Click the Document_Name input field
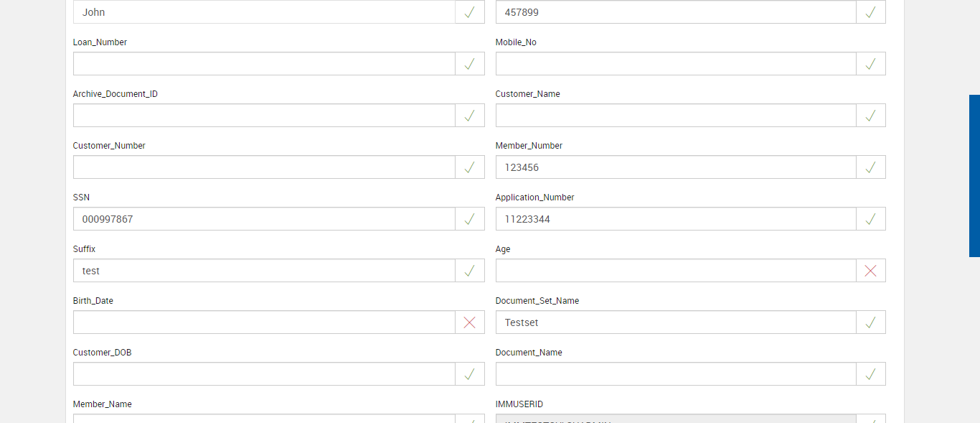Image resolution: width=980 pixels, height=423 pixels. [675, 374]
